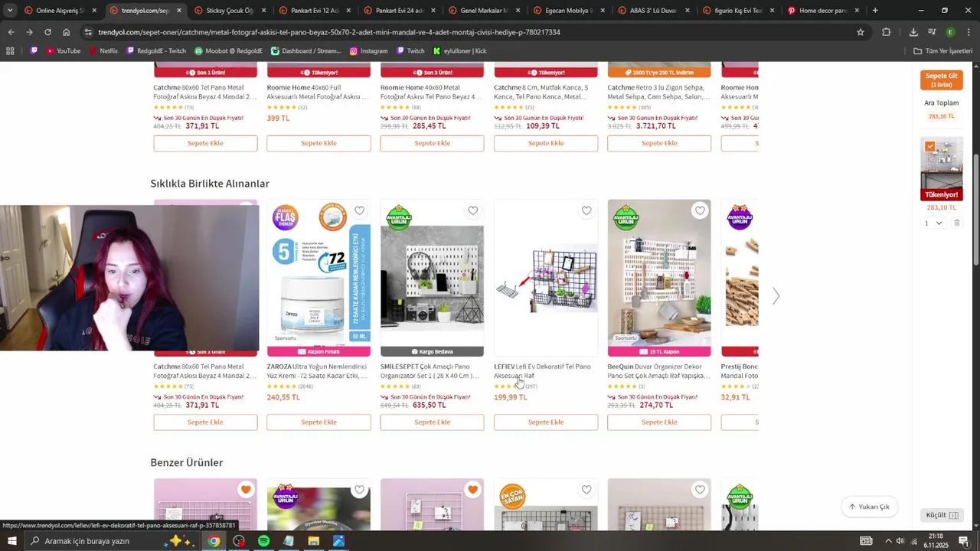
Task: Show next products in Sıklıkla Birlikte Alınanlar
Action: pyautogui.click(x=776, y=296)
